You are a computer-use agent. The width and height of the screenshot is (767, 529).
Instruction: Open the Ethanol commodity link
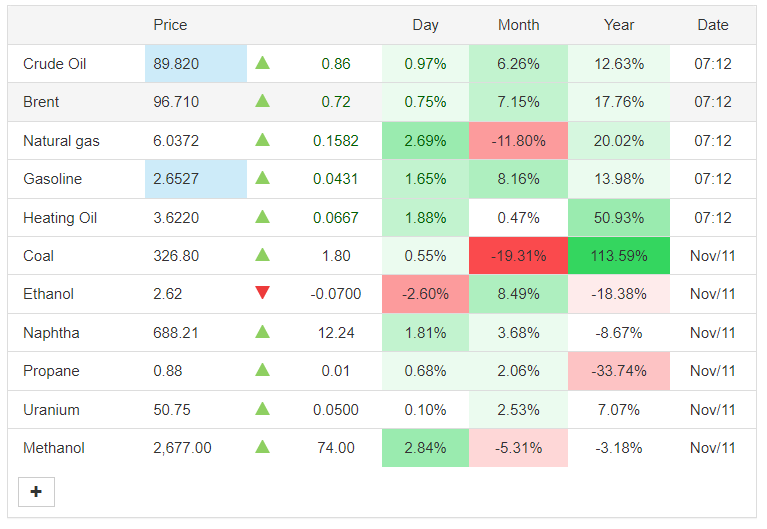(x=48, y=294)
